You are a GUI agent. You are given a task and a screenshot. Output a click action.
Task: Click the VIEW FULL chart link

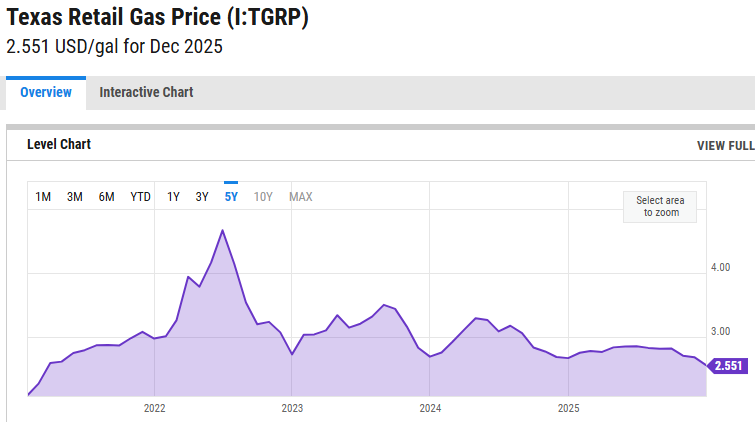725,146
